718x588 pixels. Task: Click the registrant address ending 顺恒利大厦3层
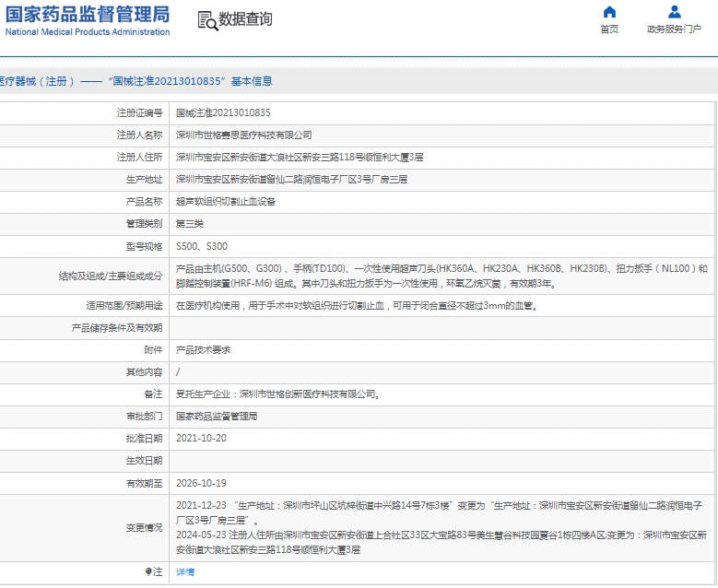coord(300,157)
